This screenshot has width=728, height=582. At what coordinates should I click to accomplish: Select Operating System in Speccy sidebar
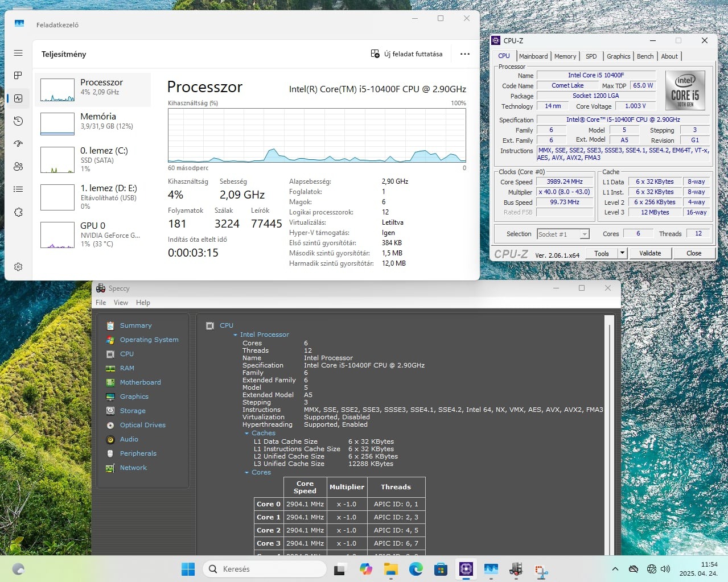[x=149, y=340]
